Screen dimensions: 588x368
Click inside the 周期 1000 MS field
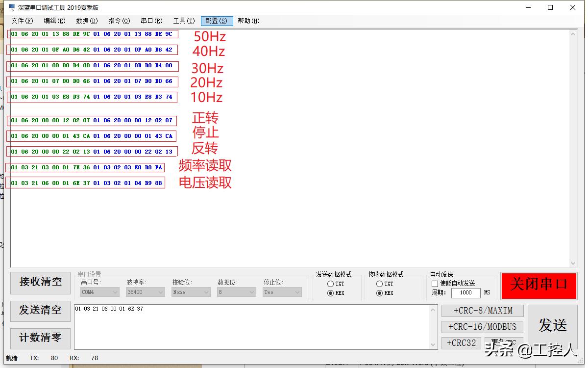pos(465,293)
